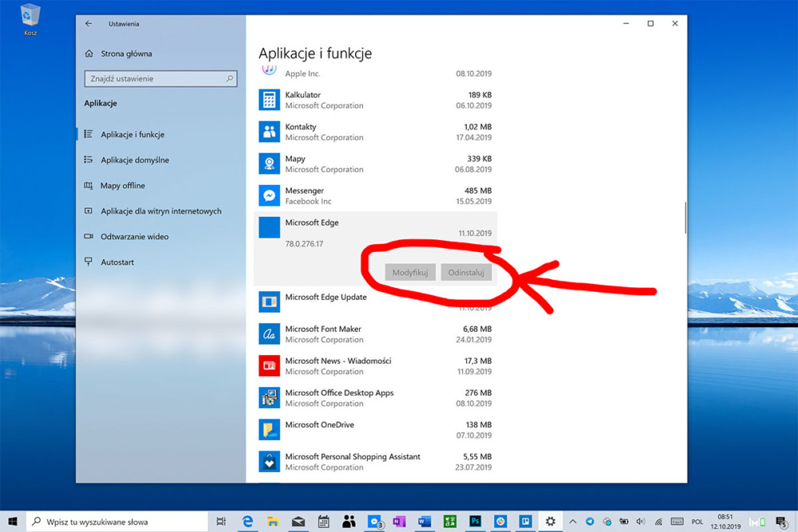Click the Microsoft Office Desktop Apps icon
This screenshot has width=798, height=532.
[x=269, y=398]
